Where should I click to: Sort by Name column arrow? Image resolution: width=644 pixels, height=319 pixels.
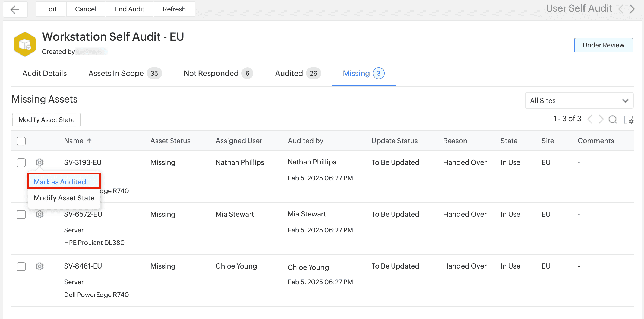click(89, 141)
